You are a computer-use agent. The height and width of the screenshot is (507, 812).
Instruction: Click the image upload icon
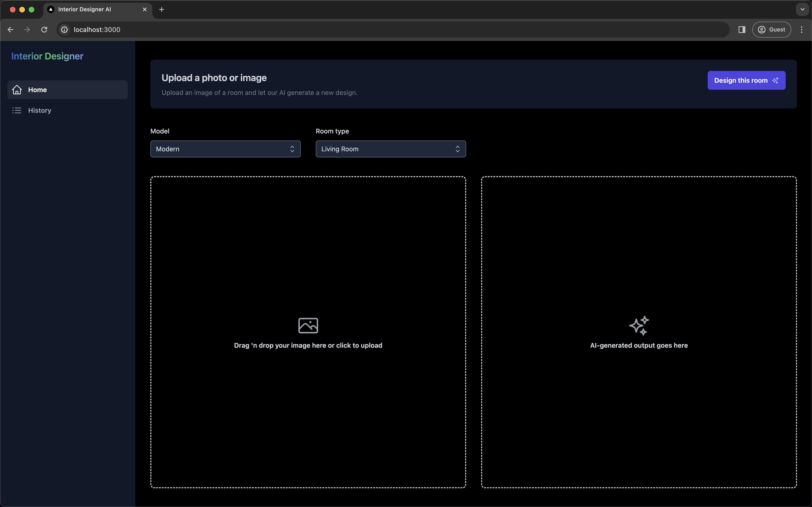point(308,326)
